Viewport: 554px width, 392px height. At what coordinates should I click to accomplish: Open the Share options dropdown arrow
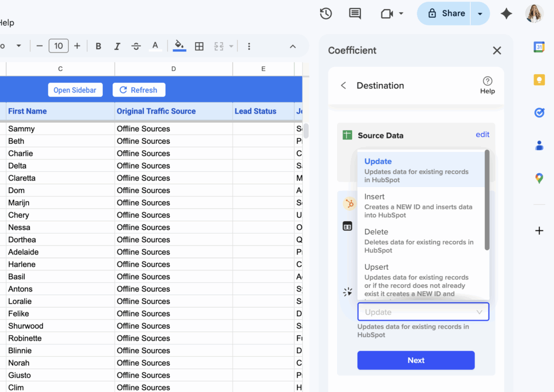[x=480, y=14]
